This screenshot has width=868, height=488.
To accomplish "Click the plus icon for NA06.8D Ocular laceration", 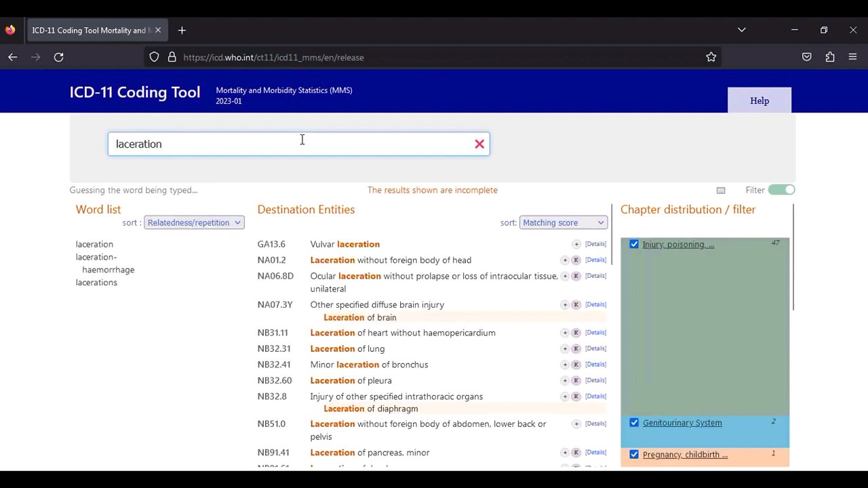I will tap(565, 276).
